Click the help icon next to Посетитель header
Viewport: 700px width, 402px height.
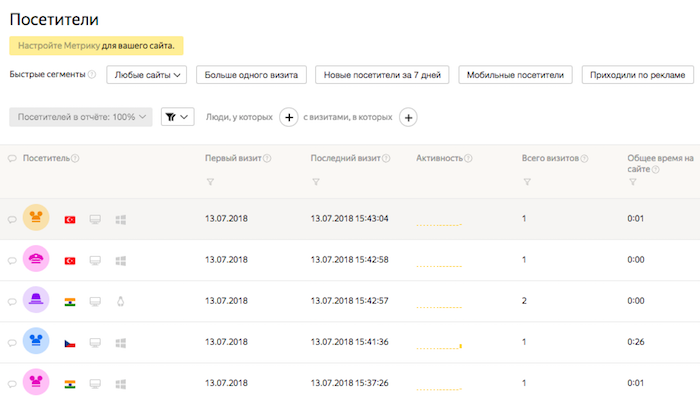(76, 159)
